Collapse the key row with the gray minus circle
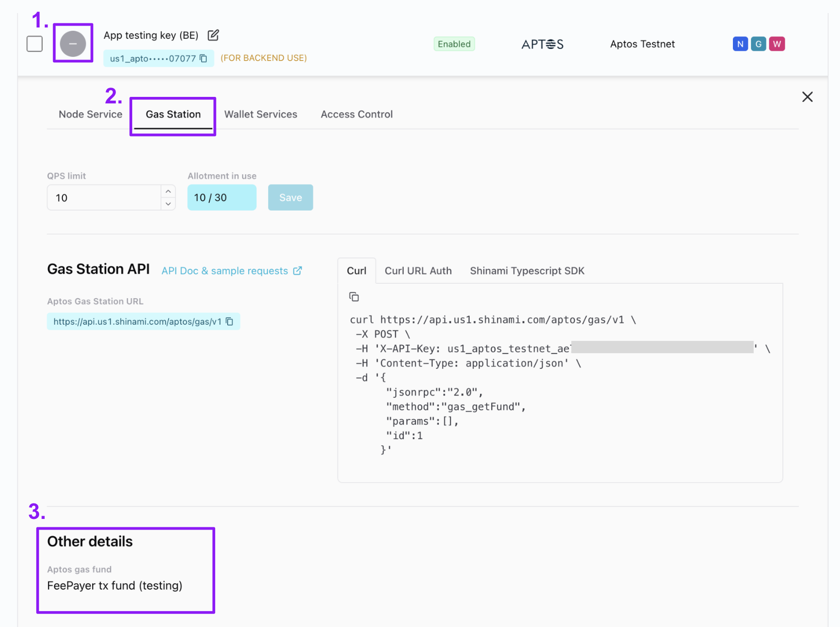 73,44
